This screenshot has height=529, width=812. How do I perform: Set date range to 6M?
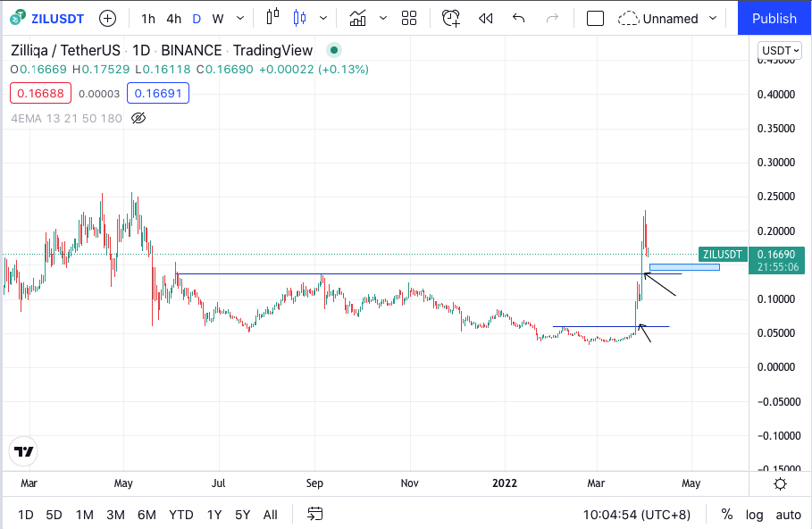coord(146,515)
